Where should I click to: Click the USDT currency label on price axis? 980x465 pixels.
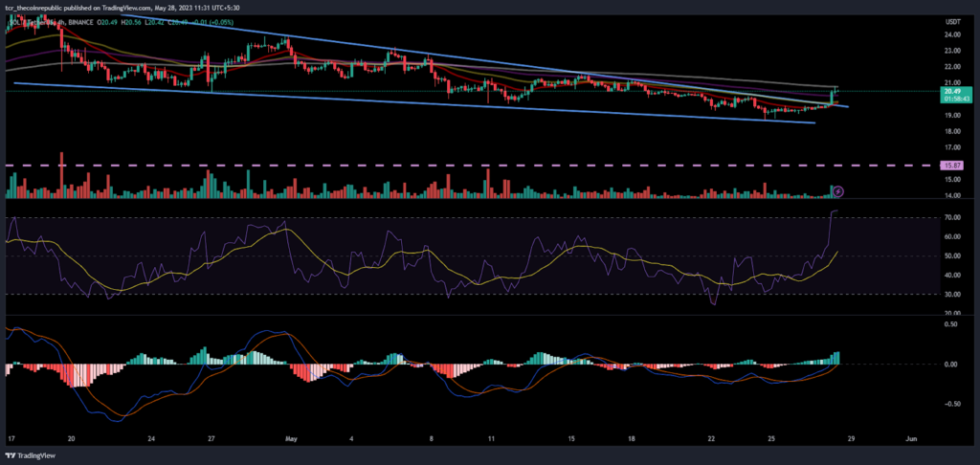pos(954,23)
